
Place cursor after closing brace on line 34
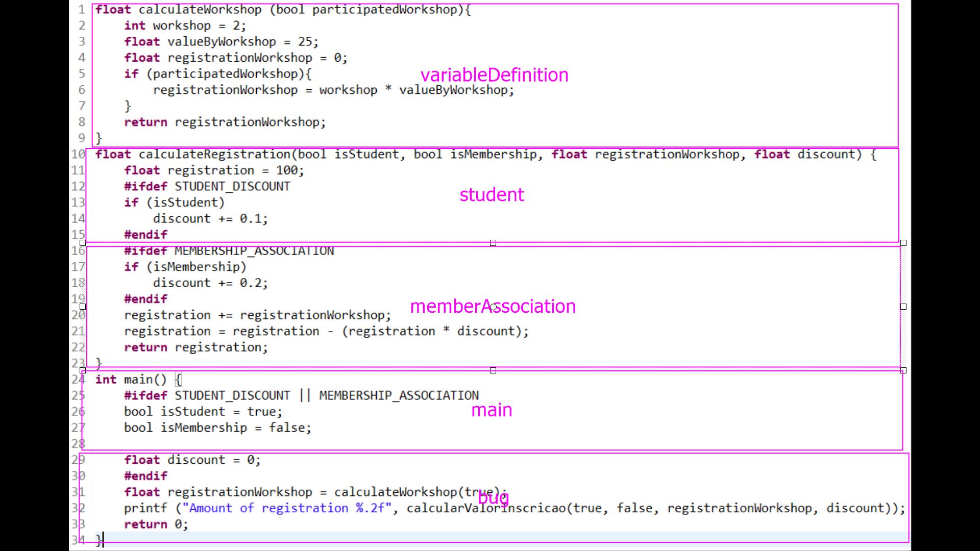click(x=104, y=540)
